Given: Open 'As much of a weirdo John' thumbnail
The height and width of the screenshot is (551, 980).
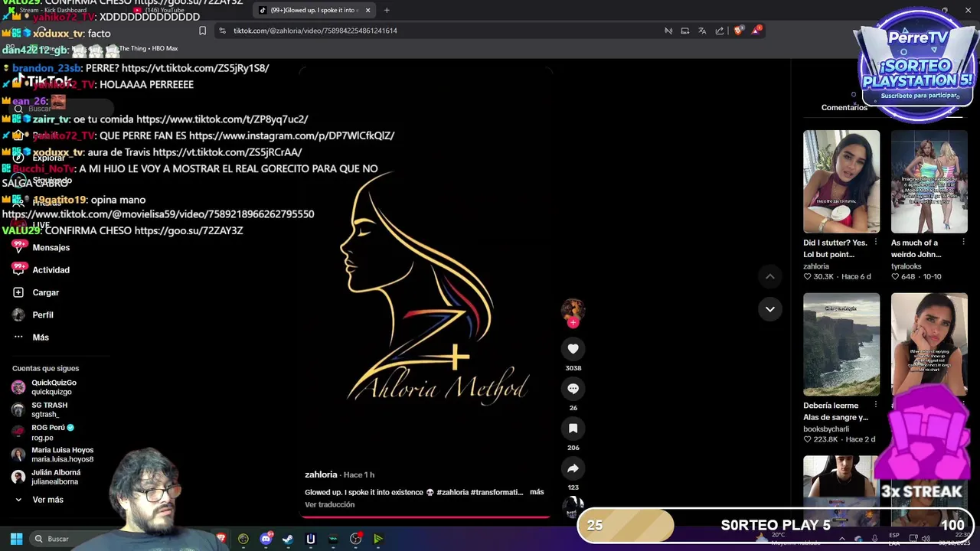Looking at the screenshot, I should [929, 181].
